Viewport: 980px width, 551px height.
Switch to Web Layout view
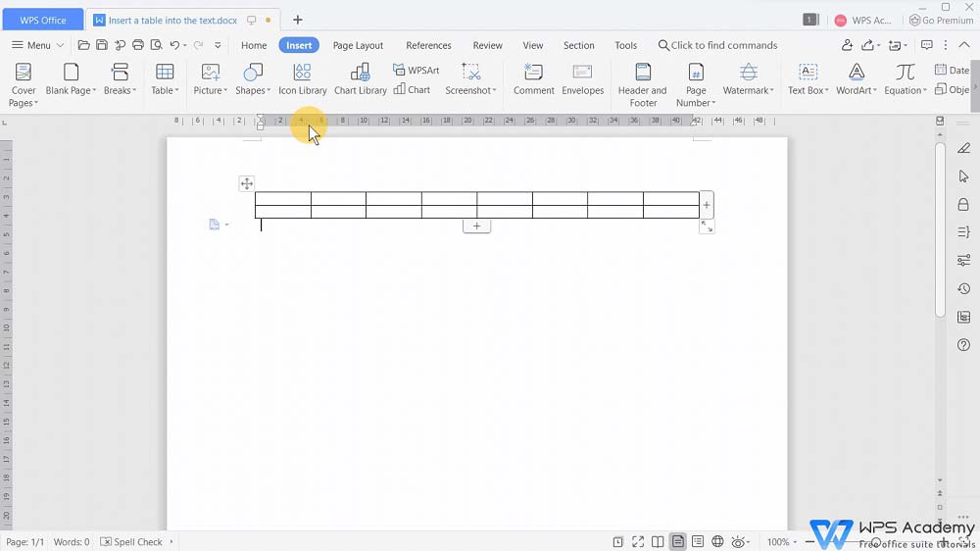717,542
